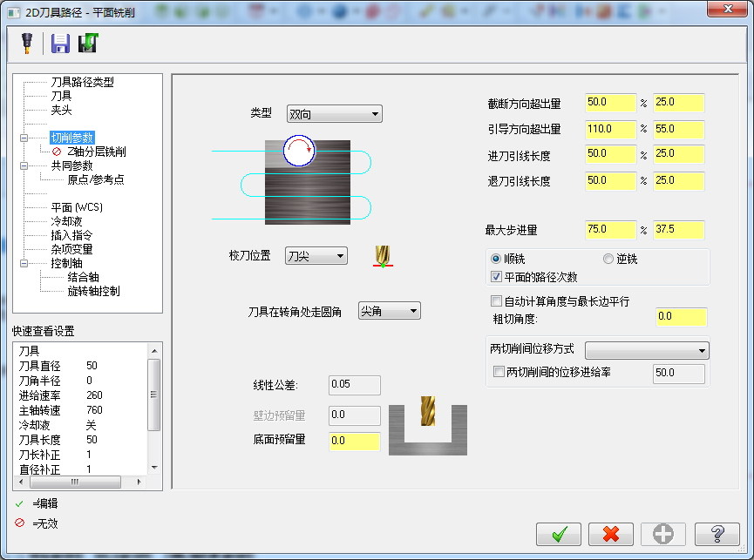754x560 pixels.
Task: Click the tool tip illustration beside 刀尖 dropdown
Action: [x=384, y=256]
